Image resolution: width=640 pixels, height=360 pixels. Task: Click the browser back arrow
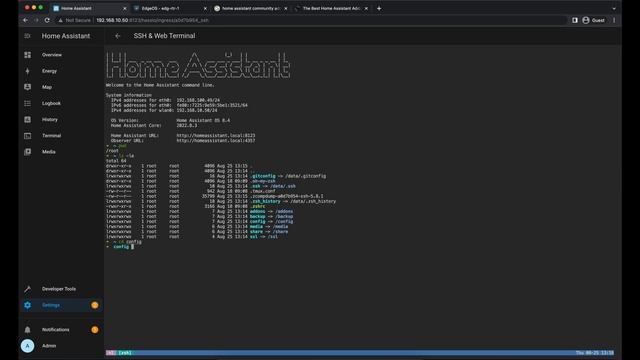[26, 20]
